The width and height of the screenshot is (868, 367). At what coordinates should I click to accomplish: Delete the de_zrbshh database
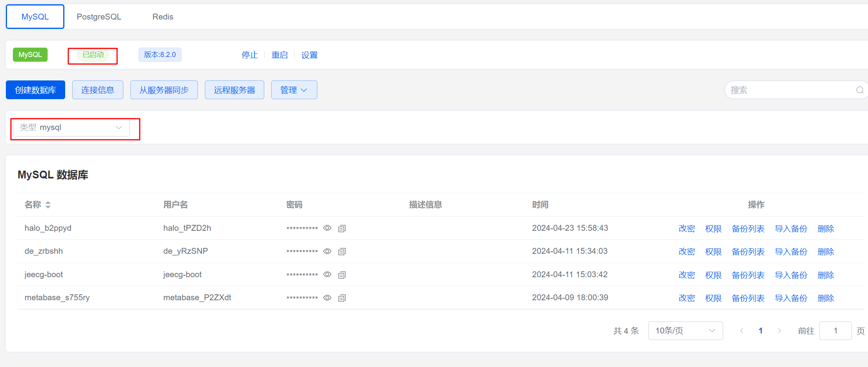pyautogui.click(x=826, y=252)
